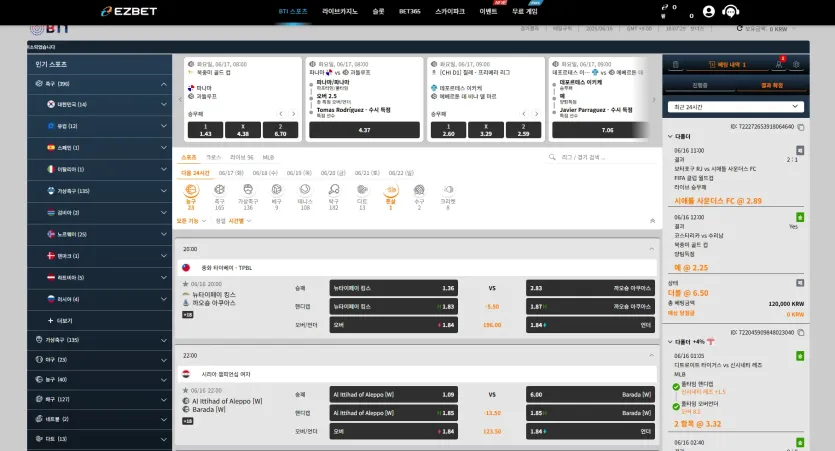The image size is (835, 451).
Task: Collapse the 20:00 match group
Action: (x=651, y=249)
